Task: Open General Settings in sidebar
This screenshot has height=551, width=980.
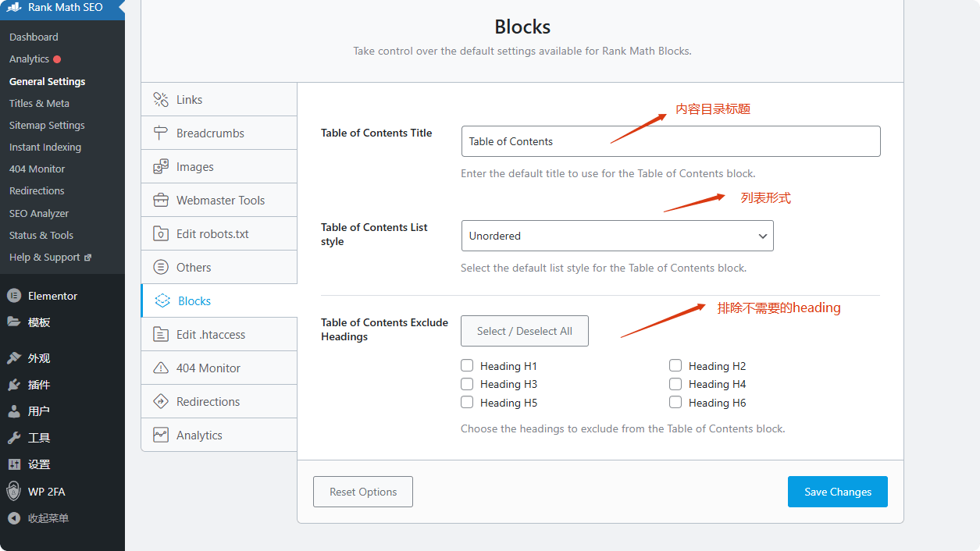Action: pos(47,81)
